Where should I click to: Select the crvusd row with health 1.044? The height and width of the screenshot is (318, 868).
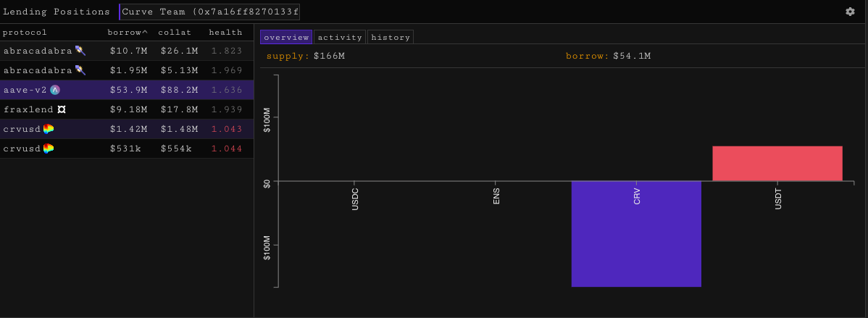pos(127,148)
